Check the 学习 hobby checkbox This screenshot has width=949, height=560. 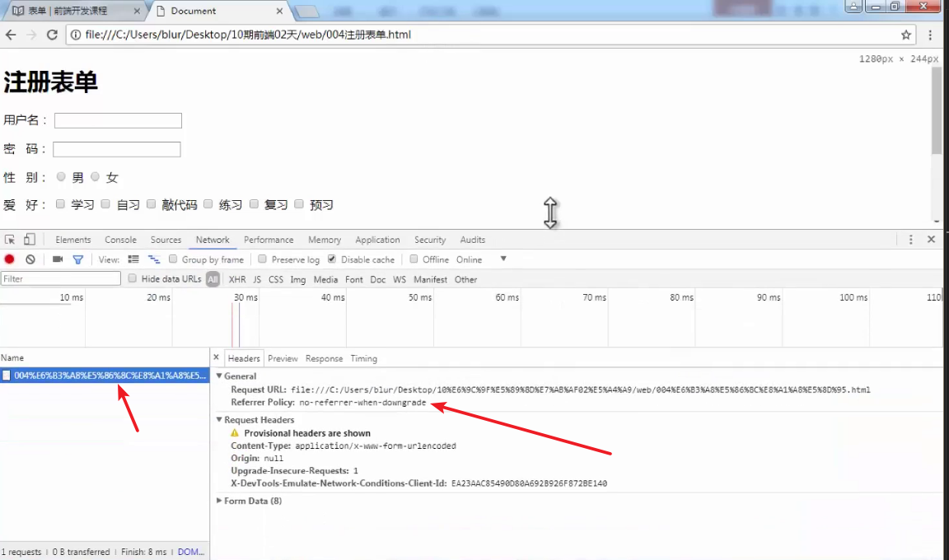pos(60,203)
